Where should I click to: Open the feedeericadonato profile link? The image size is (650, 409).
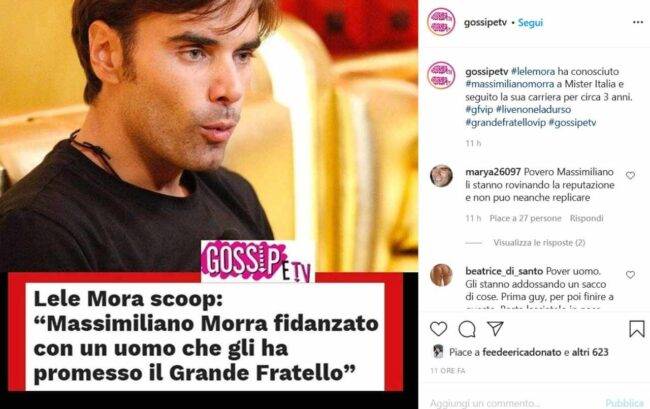coord(522,352)
